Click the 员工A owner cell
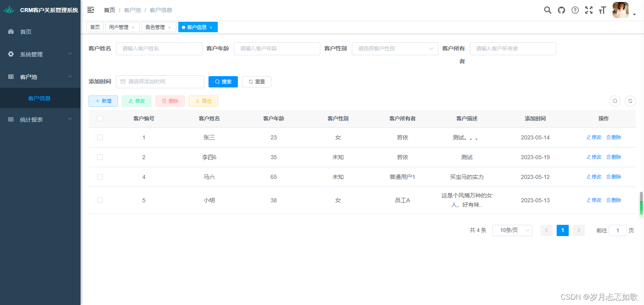Screen dimensions: 644x305 tap(402, 200)
